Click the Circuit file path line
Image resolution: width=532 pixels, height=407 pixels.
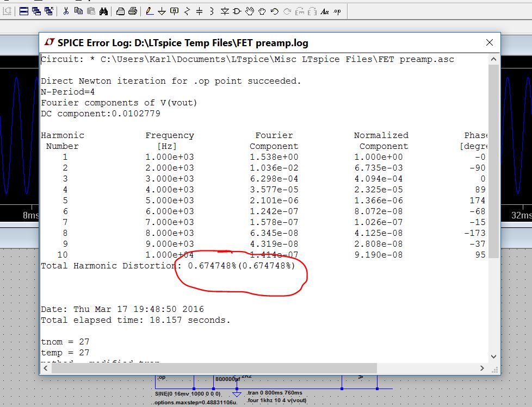coord(248,59)
